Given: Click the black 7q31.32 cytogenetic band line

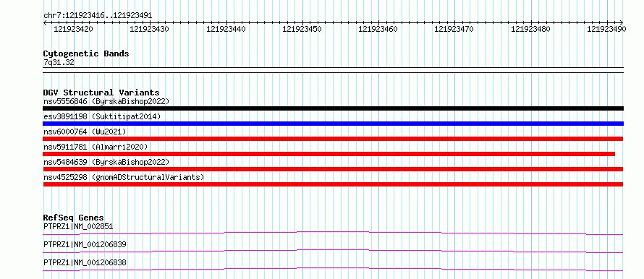Looking at the screenshot, I should coord(333,69).
